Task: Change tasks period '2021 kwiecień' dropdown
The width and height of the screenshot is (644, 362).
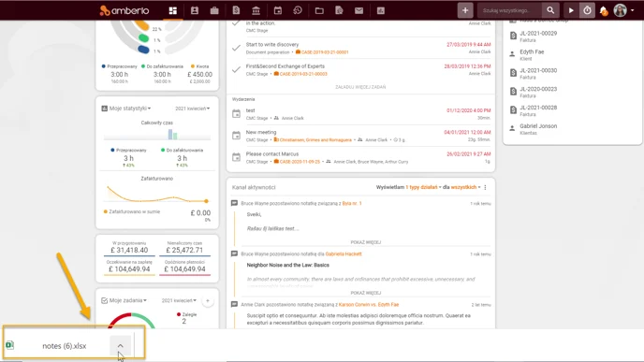Action: click(x=179, y=300)
